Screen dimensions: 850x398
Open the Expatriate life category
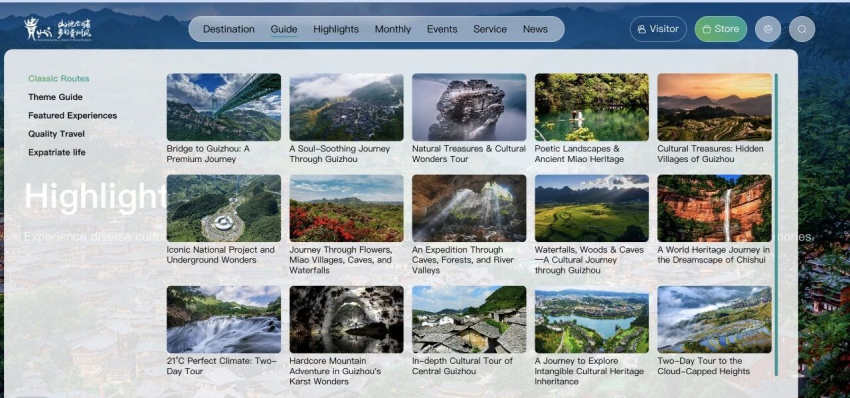(57, 152)
